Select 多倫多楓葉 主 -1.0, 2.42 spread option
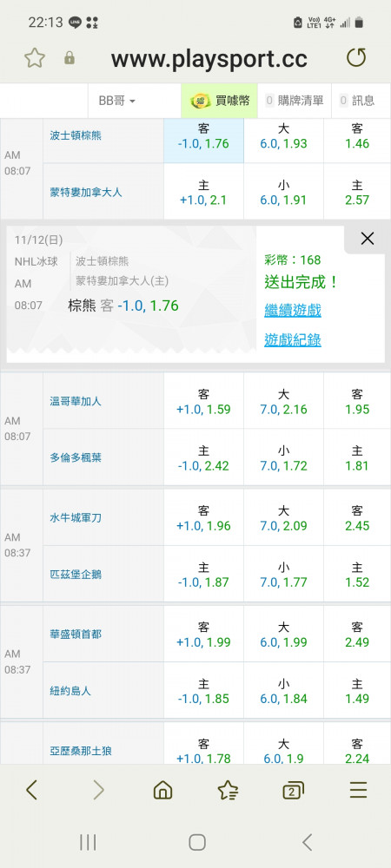The image size is (391, 868). (x=204, y=458)
